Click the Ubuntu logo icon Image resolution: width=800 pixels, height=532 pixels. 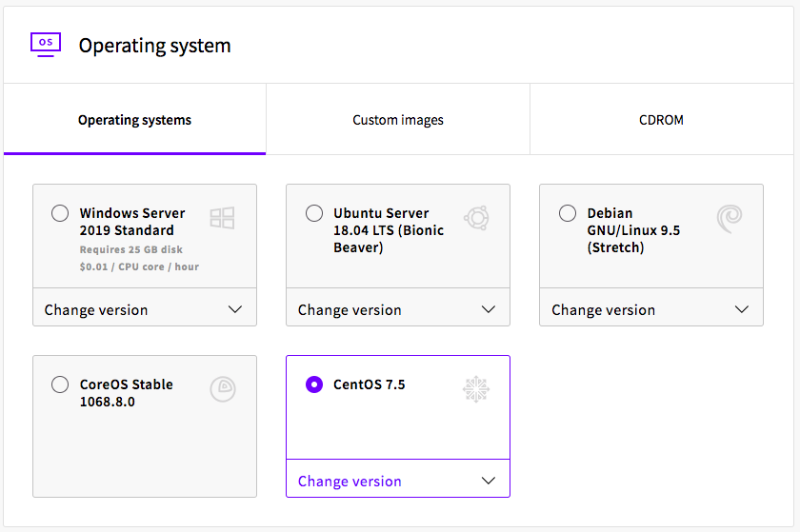tap(476, 218)
